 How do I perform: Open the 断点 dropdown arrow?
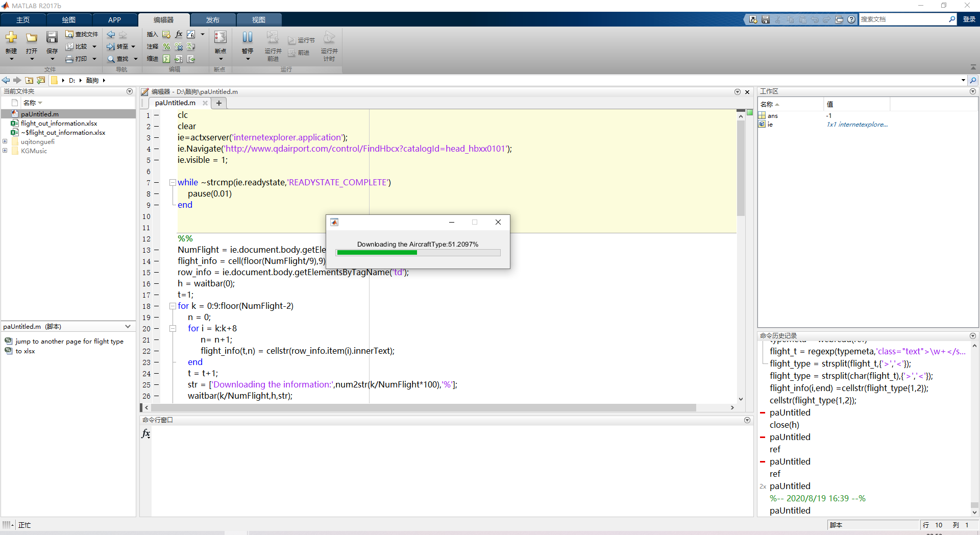coord(220,59)
